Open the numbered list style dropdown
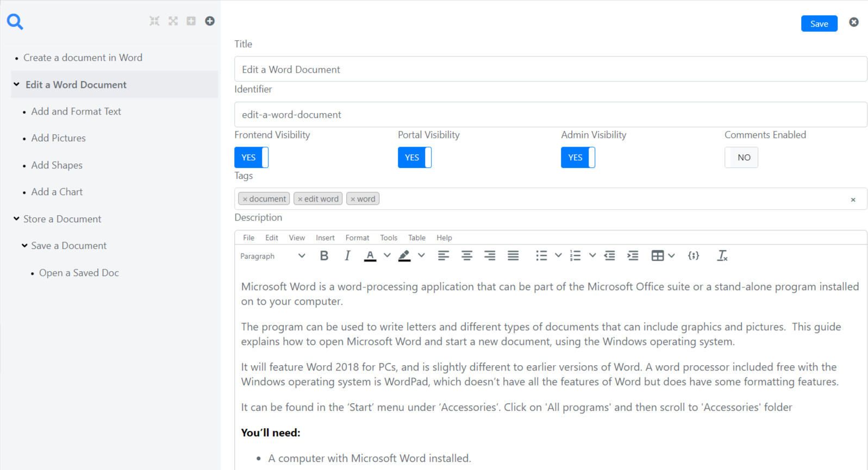The height and width of the screenshot is (470, 868). 592,255
